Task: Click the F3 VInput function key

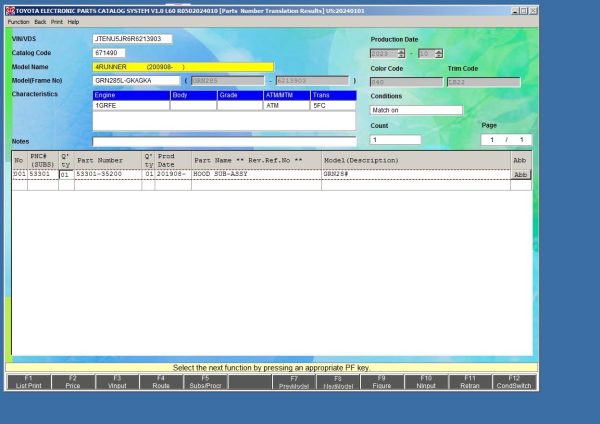Action: 116,381
